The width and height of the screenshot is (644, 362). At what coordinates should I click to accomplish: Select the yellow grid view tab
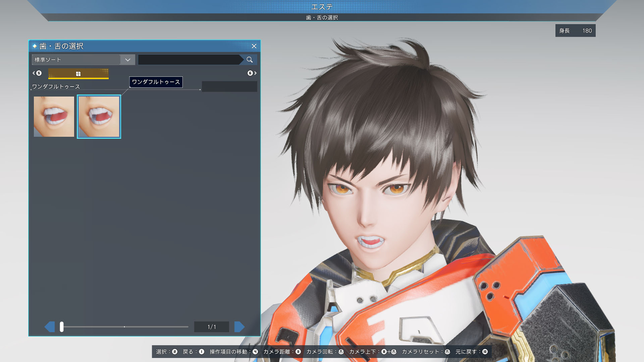[x=78, y=74]
